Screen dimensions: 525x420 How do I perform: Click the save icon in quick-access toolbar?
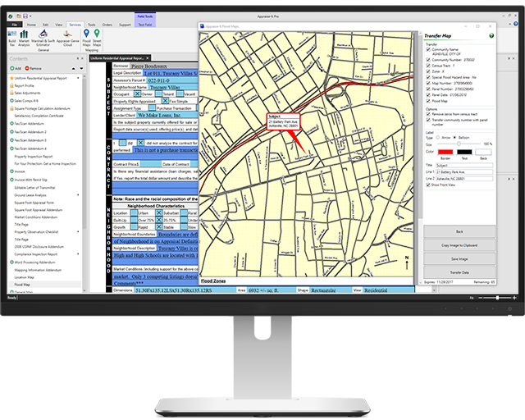pyautogui.click(x=25, y=16)
